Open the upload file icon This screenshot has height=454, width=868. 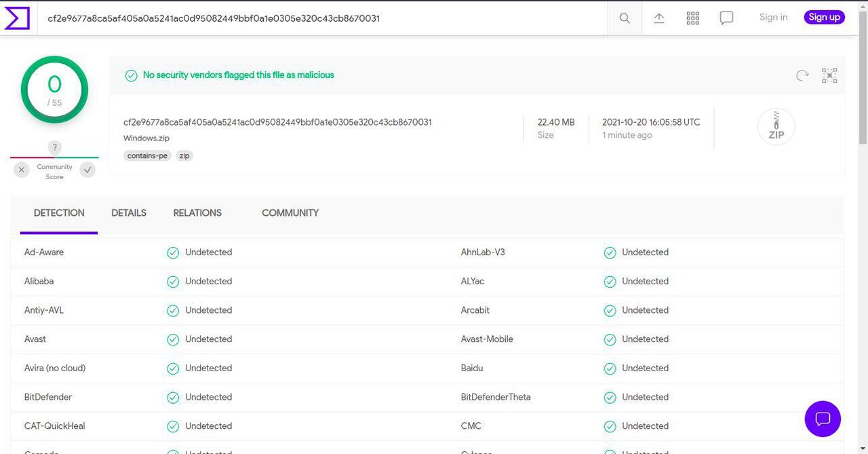click(659, 18)
